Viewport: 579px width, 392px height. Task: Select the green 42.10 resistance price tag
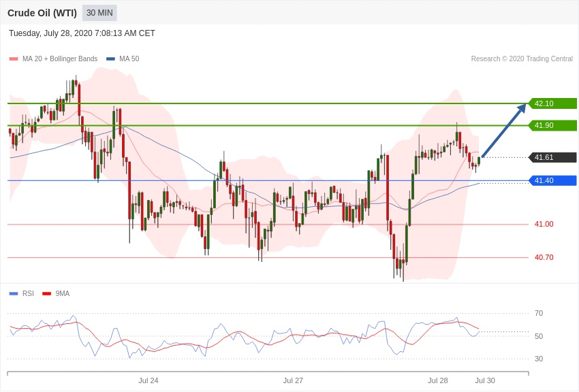pyautogui.click(x=553, y=103)
